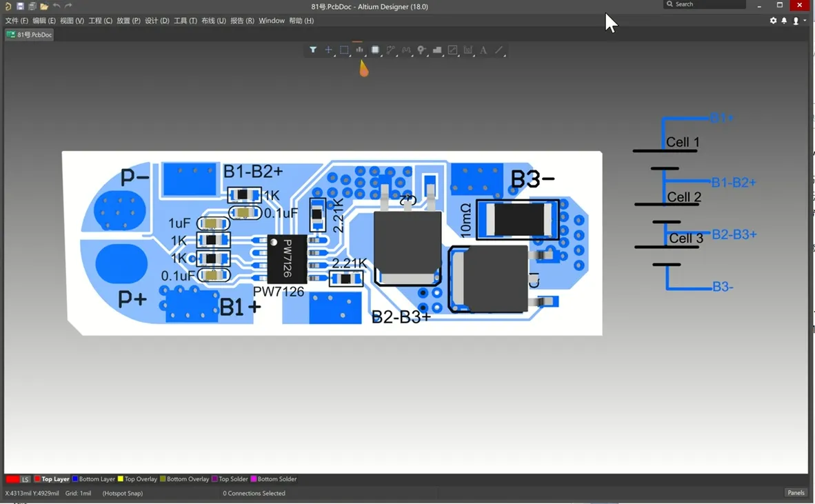Open the 视图 (V) menu
The image size is (815, 504).
pos(72,21)
